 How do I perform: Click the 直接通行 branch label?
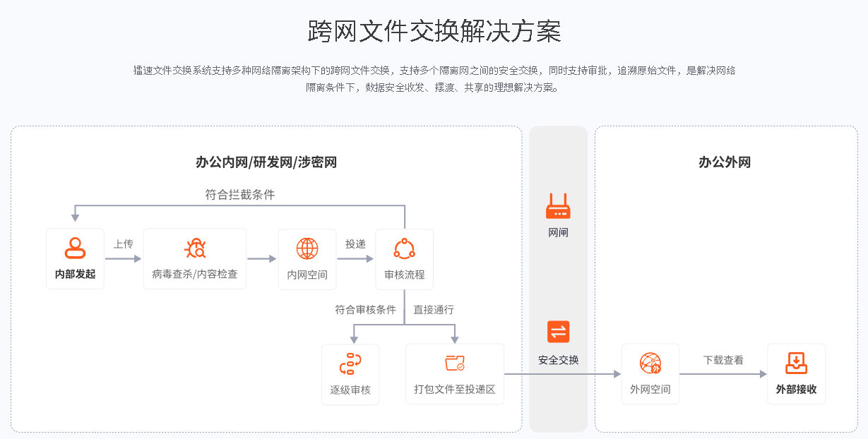coord(433,308)
